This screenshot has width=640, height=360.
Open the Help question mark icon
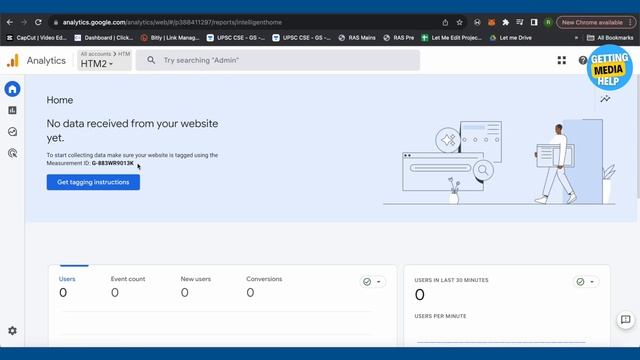[x=582, y=60]
